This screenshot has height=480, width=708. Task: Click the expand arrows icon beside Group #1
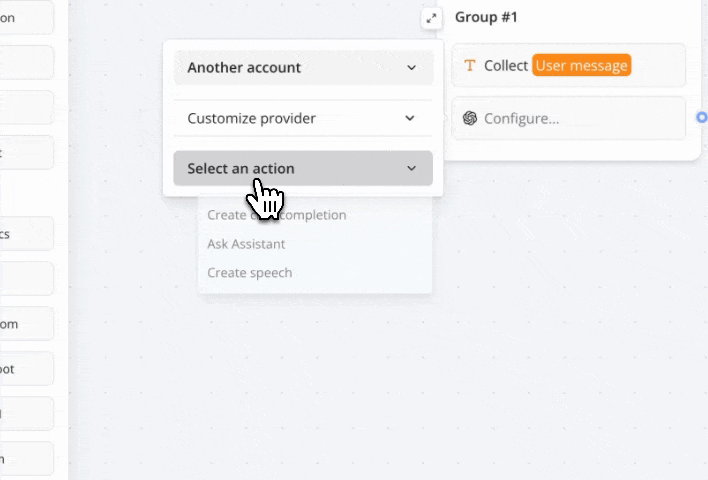[431, 18]
